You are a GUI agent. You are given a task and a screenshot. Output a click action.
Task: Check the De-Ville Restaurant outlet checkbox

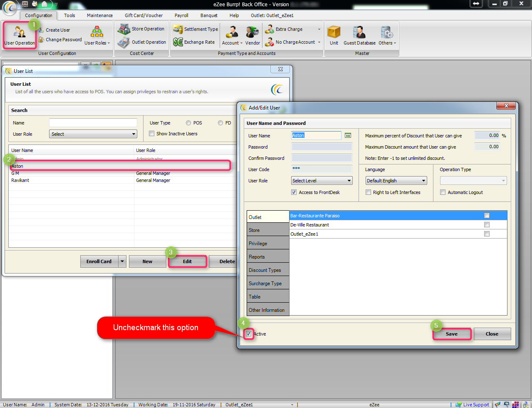(x=487, y=225)
